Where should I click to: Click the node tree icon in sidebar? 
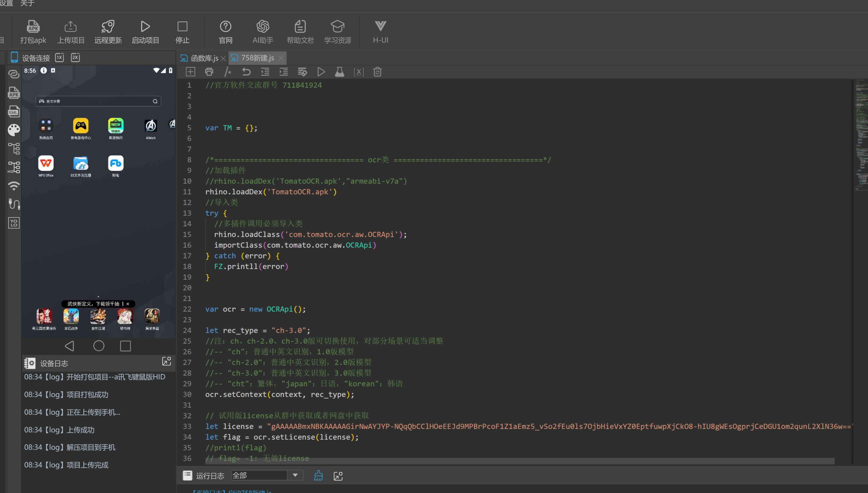click(x=14, y=148)
